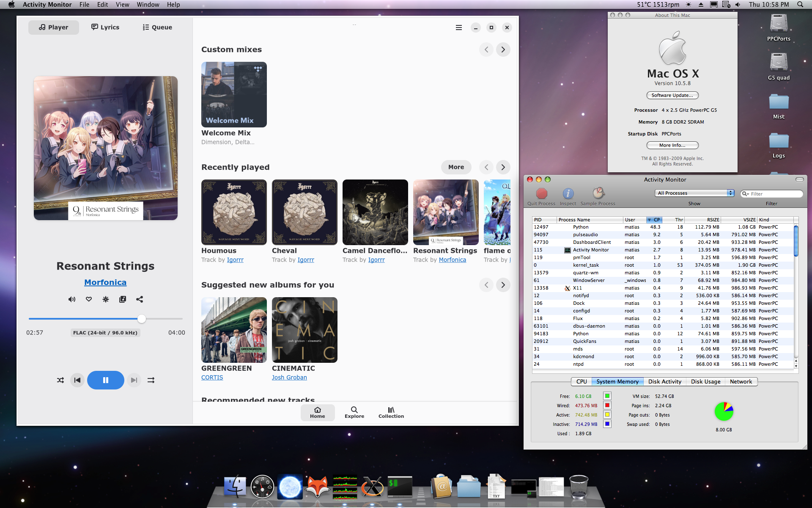
Task: Launch the Firefox-style fox app in Dock
Action: (x=318, y=486)
